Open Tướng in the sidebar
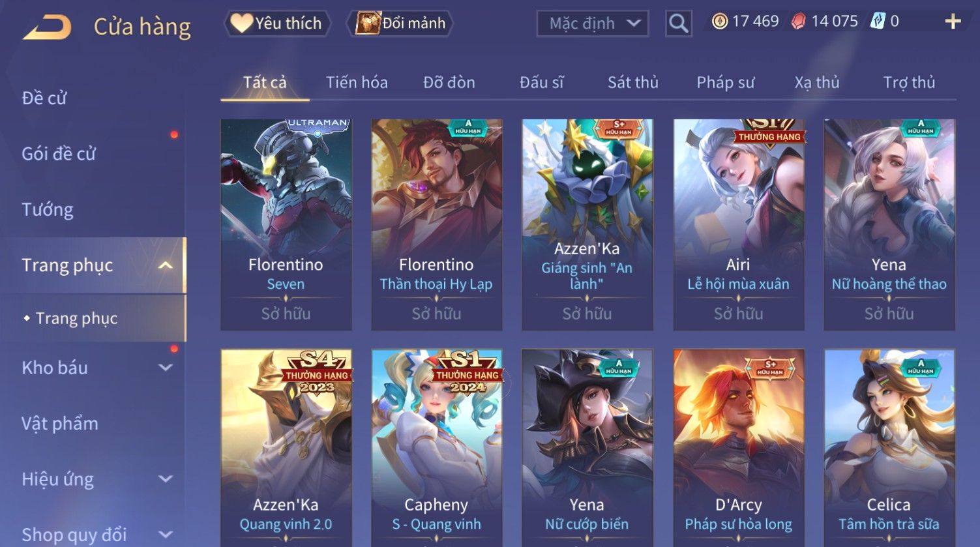The width and height of the screenshot is (980, 547). [x=48, y=209]
